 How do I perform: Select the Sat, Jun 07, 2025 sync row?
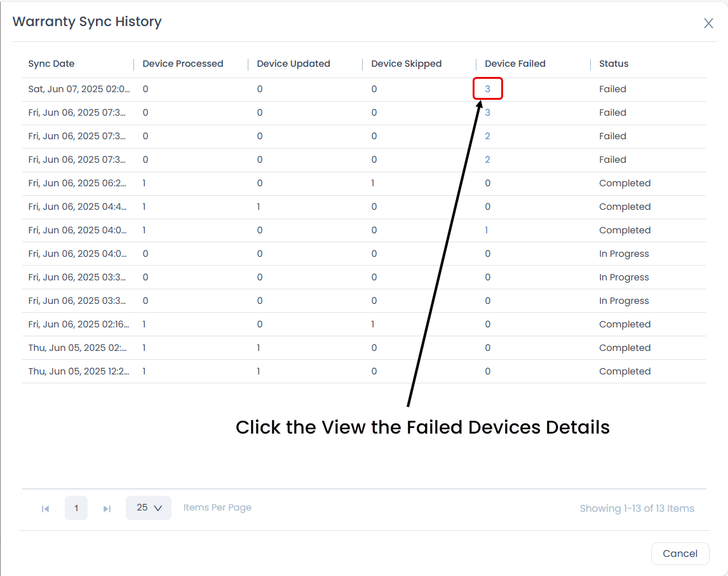point(79,89)
